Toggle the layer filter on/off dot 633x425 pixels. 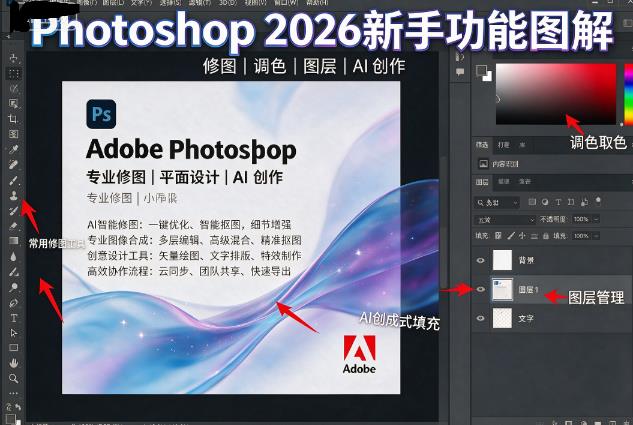coord(598,201)
